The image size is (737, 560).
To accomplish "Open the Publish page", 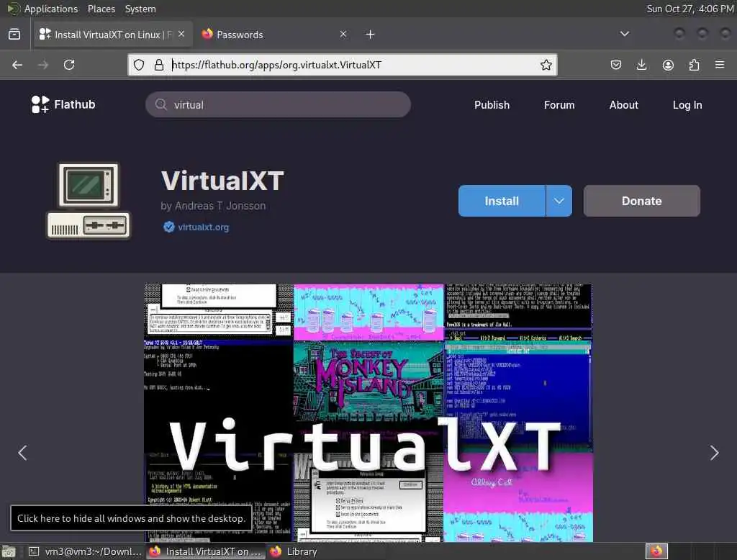I will (x=492, y=105).
